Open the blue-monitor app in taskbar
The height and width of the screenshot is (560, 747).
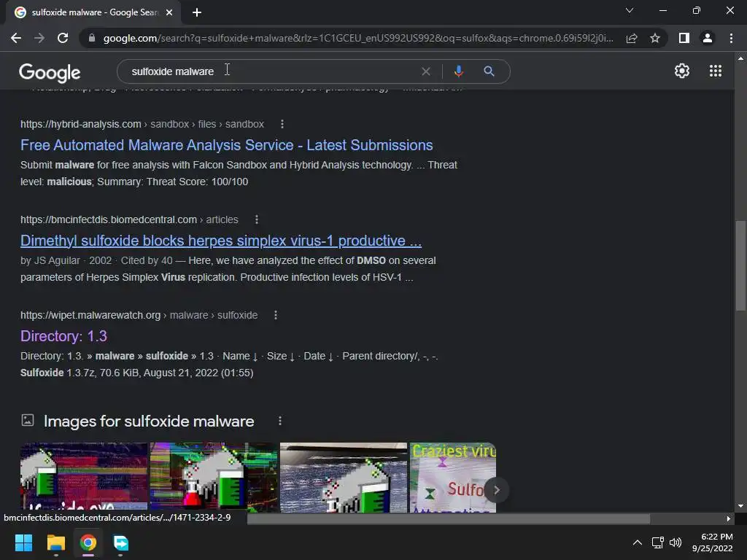pos(120,542)
